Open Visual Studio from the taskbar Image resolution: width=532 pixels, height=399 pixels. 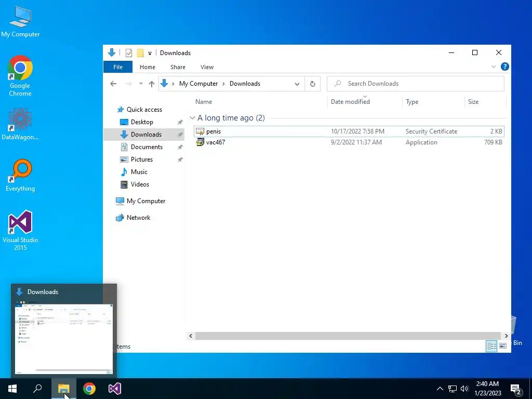tap(115, 389)
